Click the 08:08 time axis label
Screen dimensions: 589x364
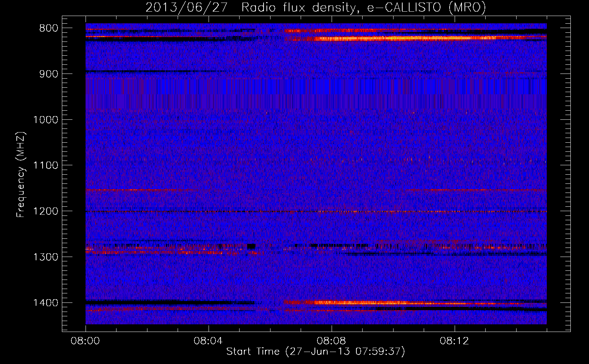[x=331, y=341]
